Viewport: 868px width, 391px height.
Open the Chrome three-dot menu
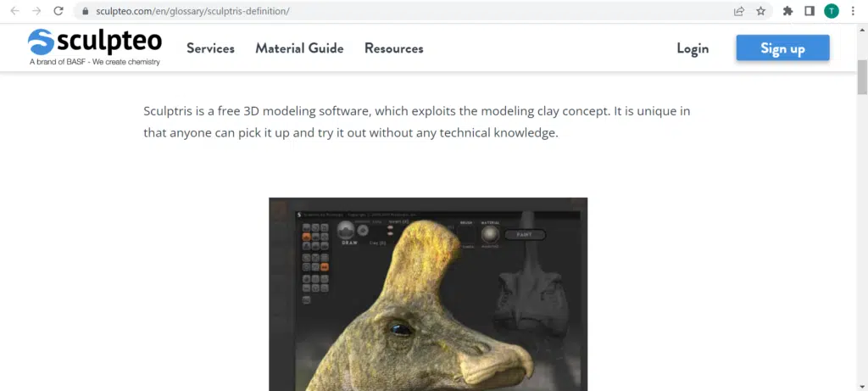853,11
